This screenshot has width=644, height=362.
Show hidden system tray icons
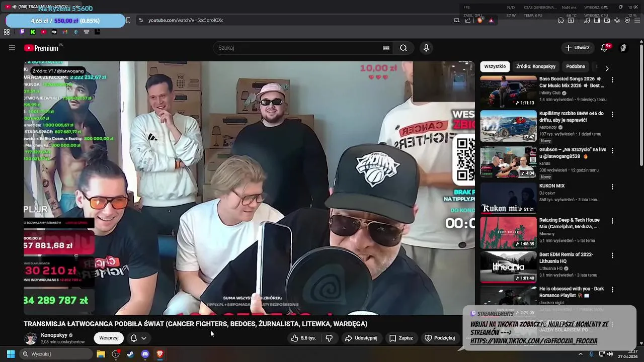click(x=580, y=354)
